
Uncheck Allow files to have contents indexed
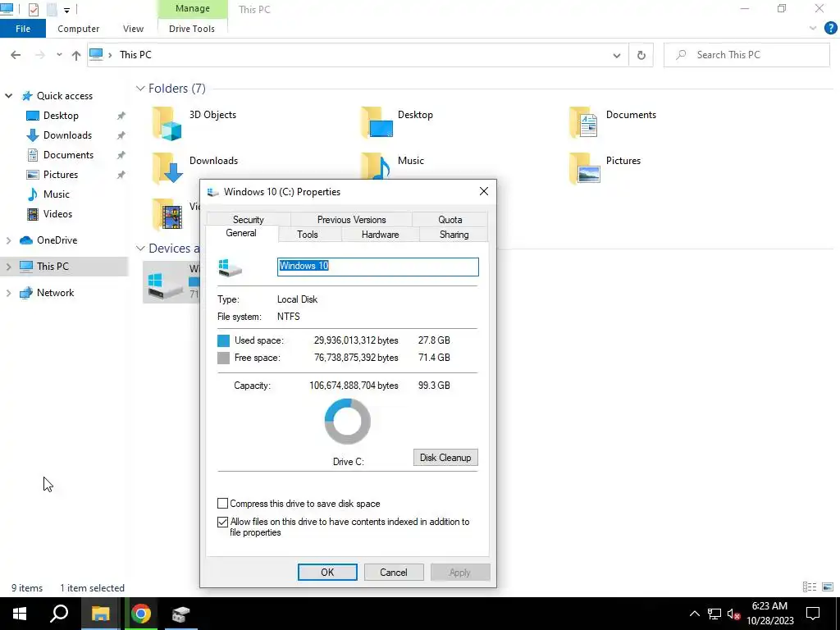tap(222, 522)
